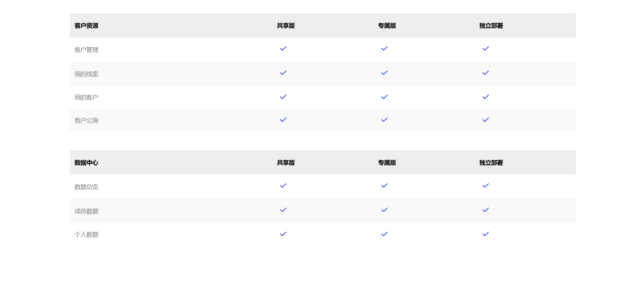Click 共享版 column header in 客户资源 table

click(x=286, y=26)
